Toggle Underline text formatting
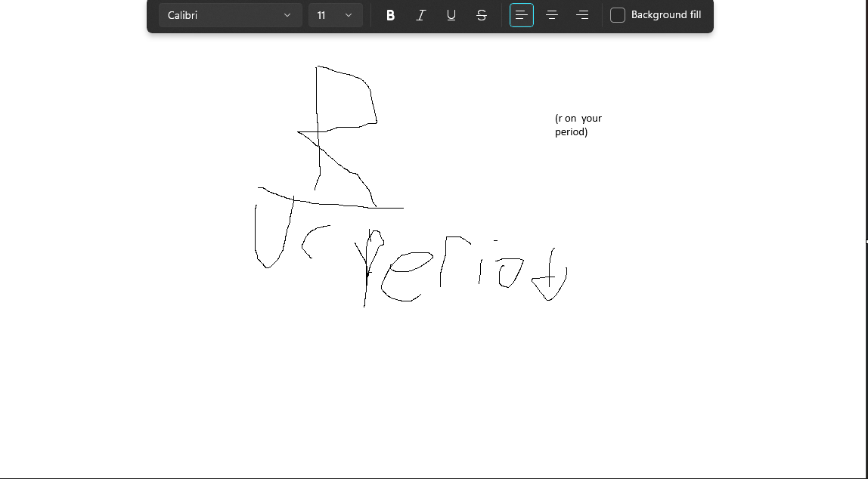The width and height of the screenshot is (868, 479). click(x=451, y=15)
